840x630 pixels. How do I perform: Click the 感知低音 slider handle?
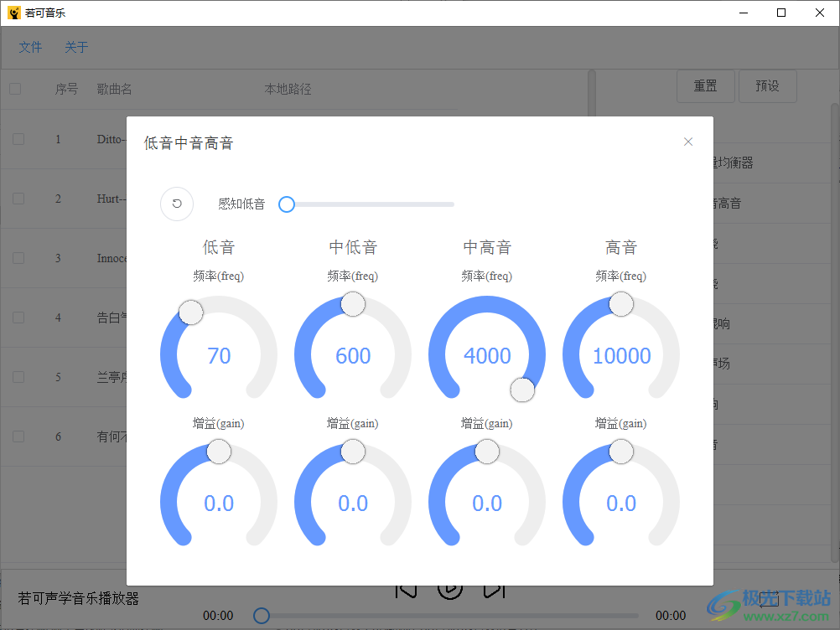(x=287, y=204)
